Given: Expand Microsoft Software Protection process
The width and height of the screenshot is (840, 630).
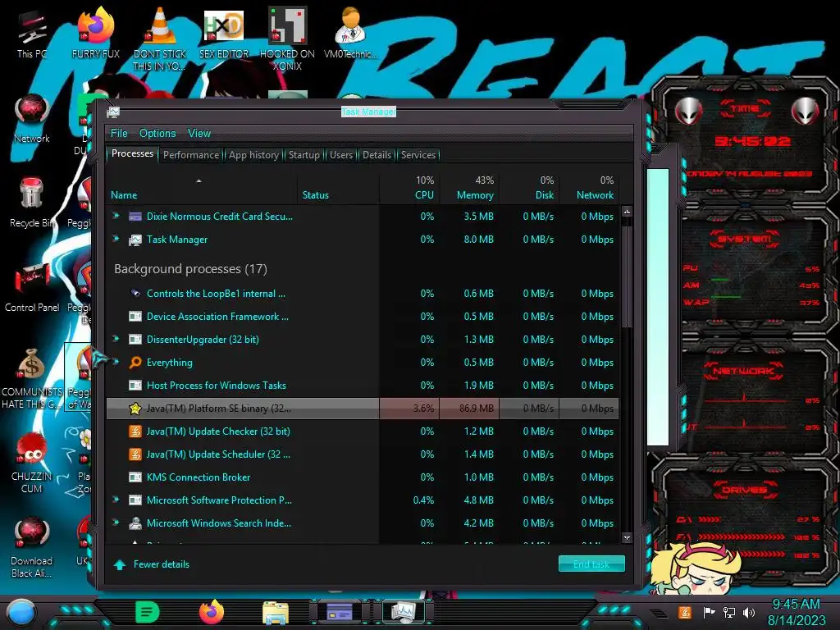Looking at the screenshot, I should click(x=116, y=500).
